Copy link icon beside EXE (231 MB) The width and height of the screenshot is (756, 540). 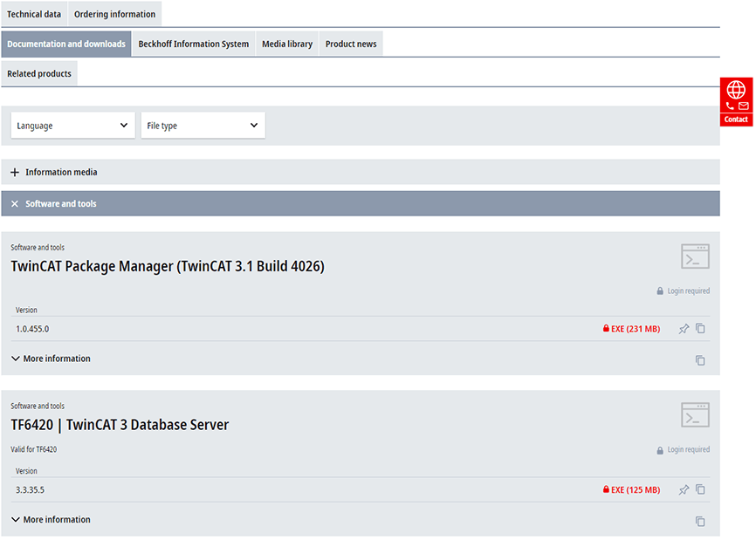[x=700, y=329]
